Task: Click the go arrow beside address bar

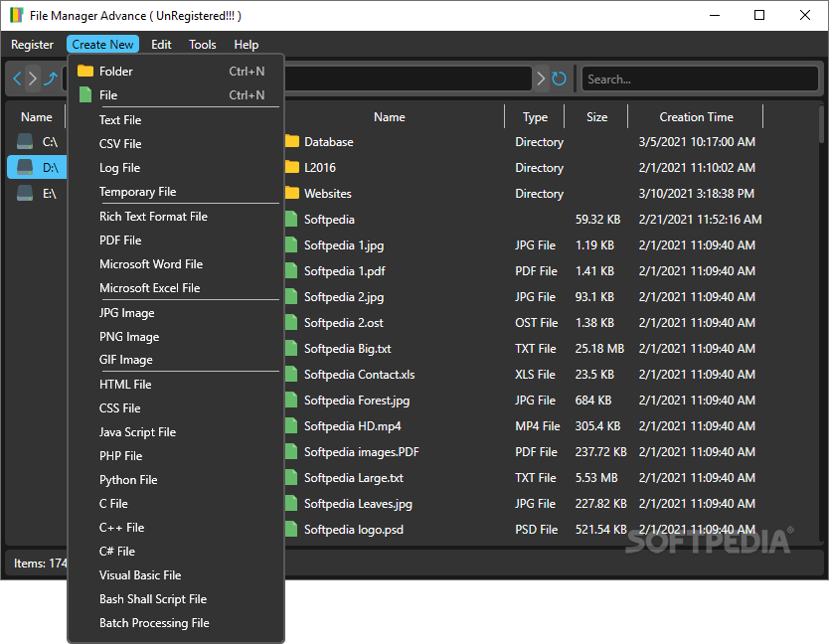Action: (541, 79)
